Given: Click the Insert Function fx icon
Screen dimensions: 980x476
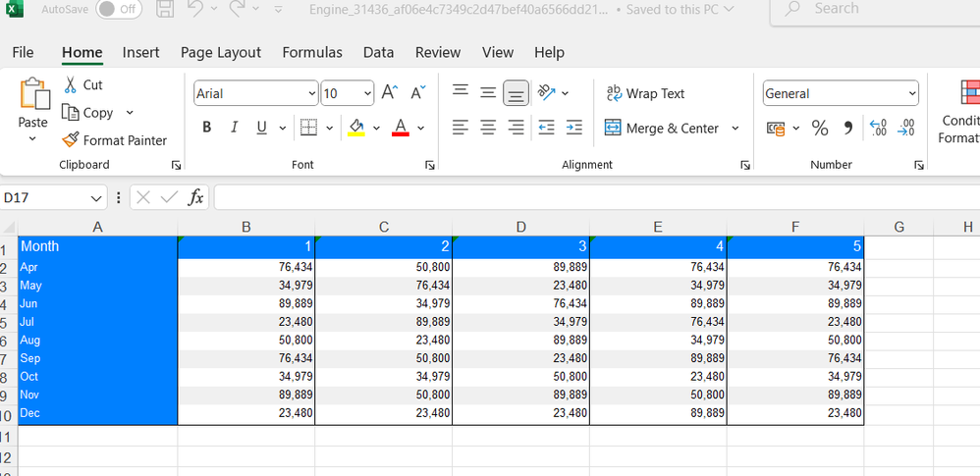Looking at the screenshot, I should coord(196,198).
